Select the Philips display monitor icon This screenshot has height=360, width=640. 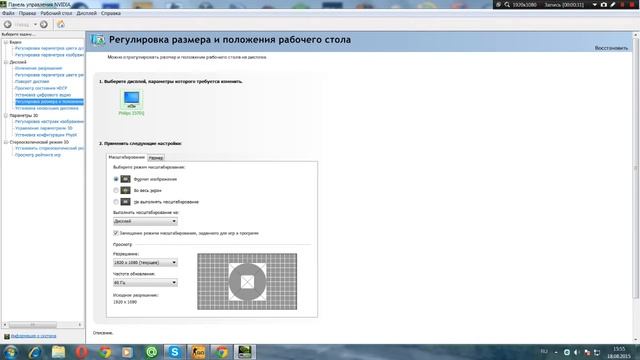[131, 100]
